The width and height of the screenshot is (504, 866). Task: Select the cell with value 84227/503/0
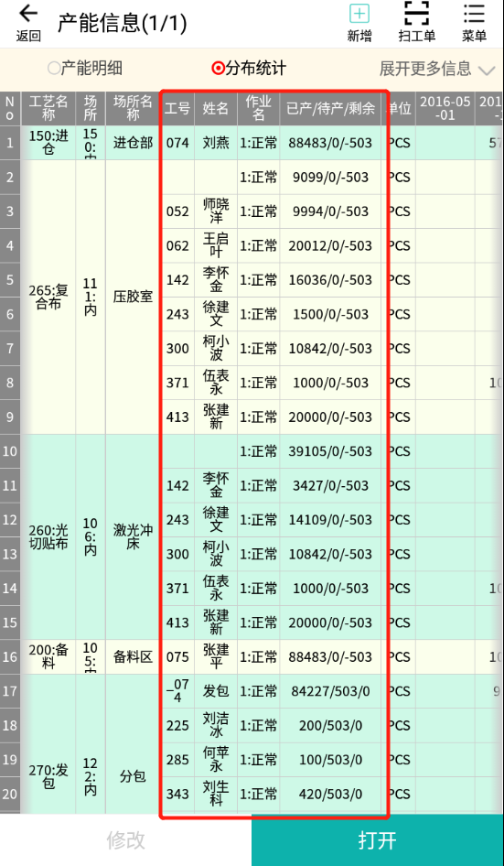[330, 691]
